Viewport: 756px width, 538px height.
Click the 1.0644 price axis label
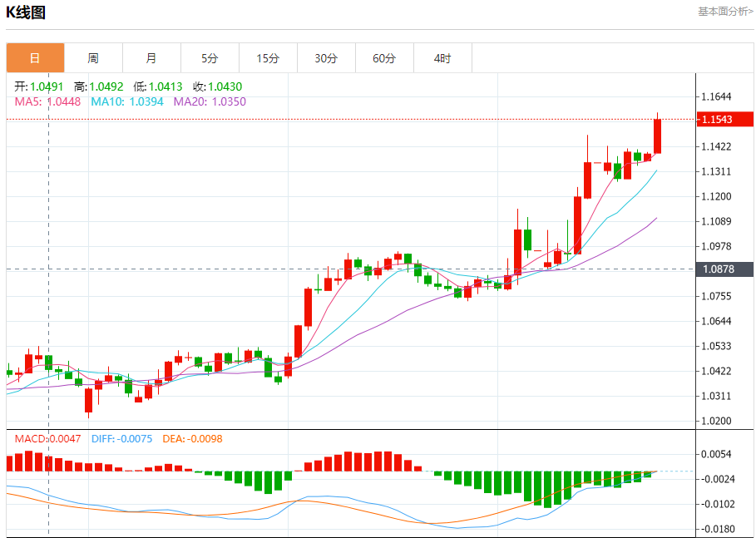click(x=717, y=321)
